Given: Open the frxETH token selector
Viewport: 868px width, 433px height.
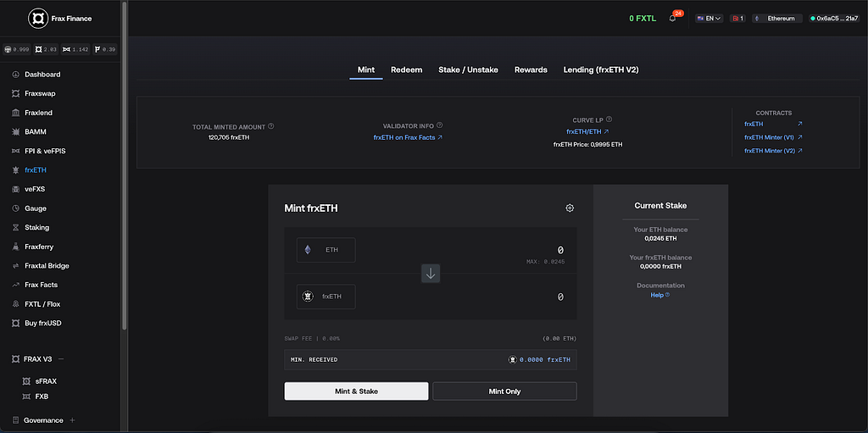Looking at the screenshot, I should pos(326,297).
